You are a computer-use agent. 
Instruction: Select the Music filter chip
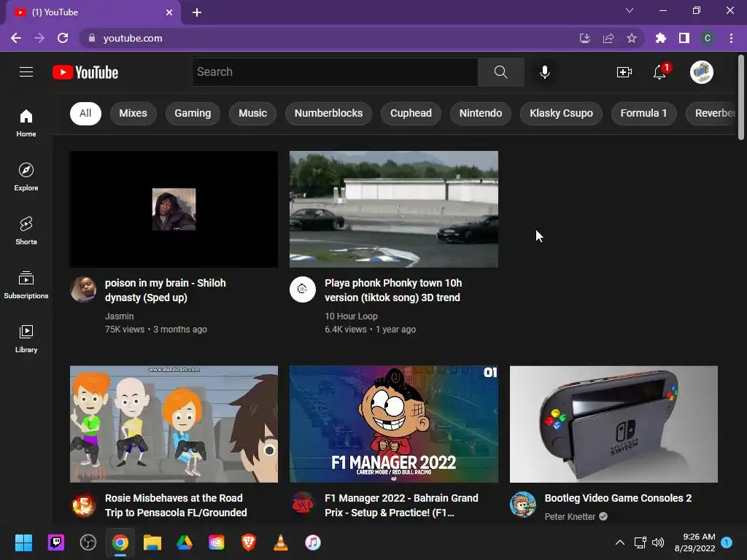click(x=252, y=113)
